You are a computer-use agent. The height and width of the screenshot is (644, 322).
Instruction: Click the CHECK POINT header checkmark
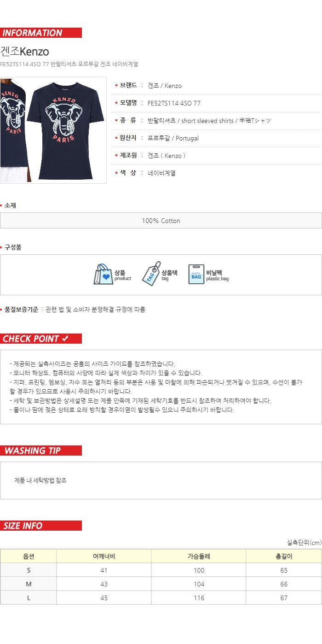(x=65, y=339)
